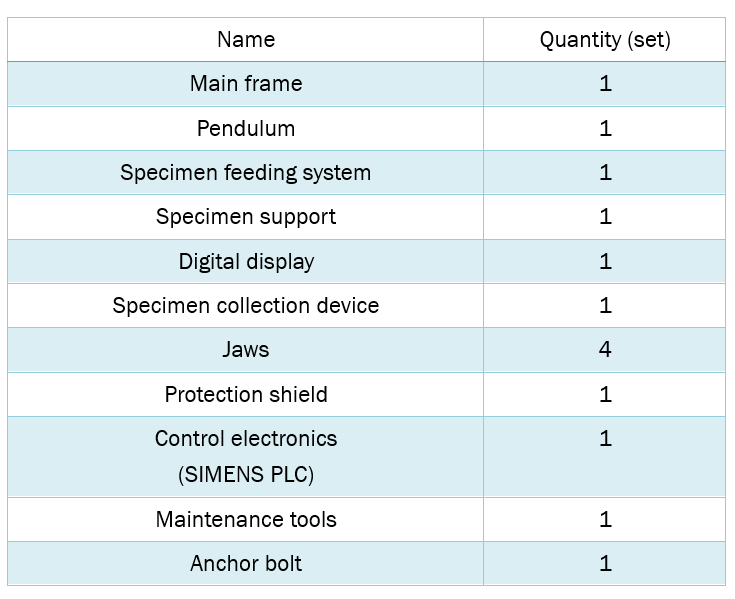This screenshot has width=735, height=599.
Task: Select the quantity value for Pendulum
Action: tap(605, 129)
